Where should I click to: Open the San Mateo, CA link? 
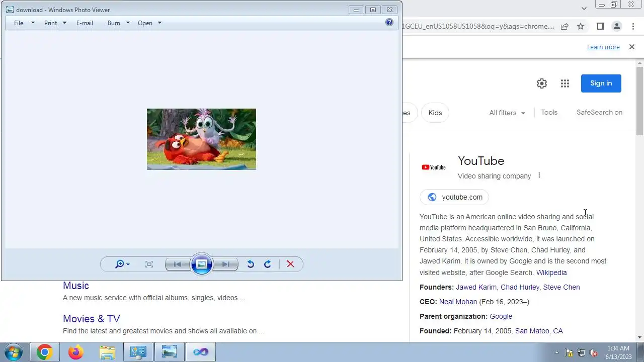click(x=539, y=331)
